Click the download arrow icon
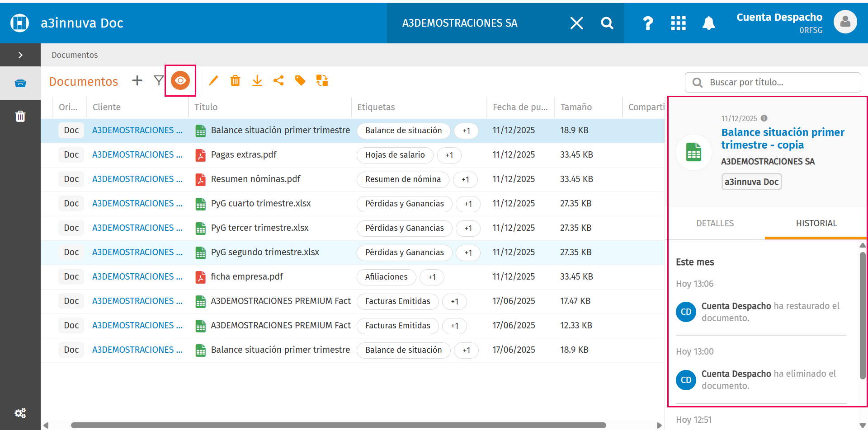The width and height of the screenshot is (868, 430). click(x=257, y=81)
